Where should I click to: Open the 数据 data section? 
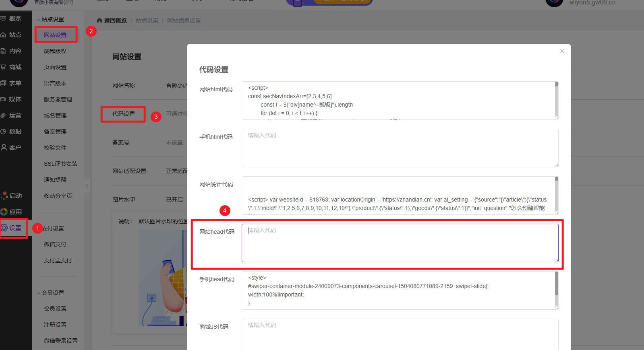coord(11,132)
